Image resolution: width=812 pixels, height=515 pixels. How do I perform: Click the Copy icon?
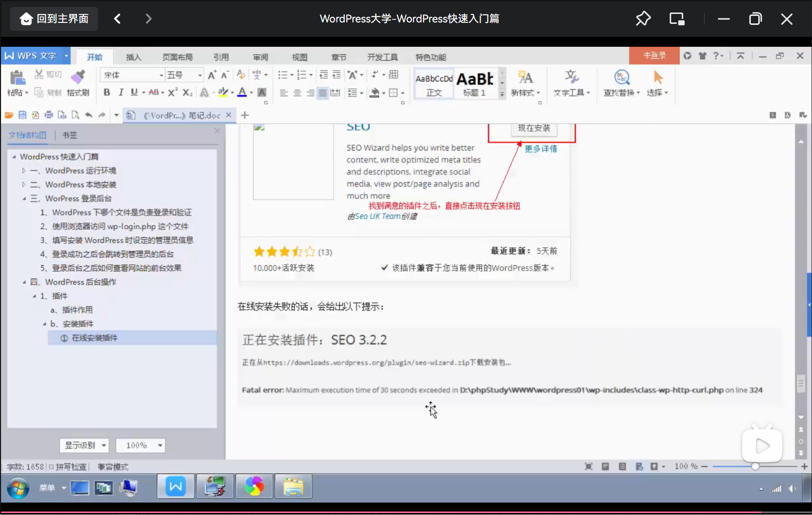tap(39, 92)
